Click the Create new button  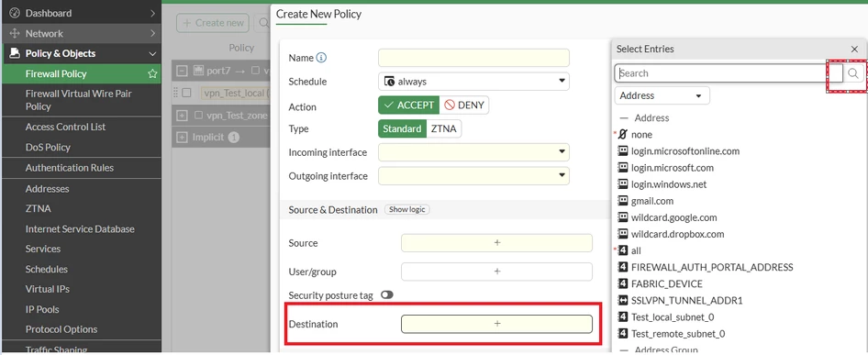213,23
